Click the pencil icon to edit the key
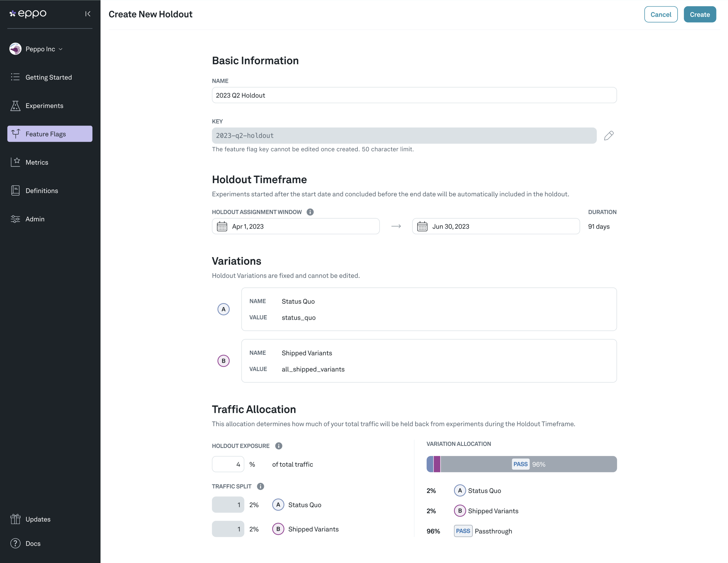Image resolution: width=728 pixels, height=563 pixels. pos(609,136)
